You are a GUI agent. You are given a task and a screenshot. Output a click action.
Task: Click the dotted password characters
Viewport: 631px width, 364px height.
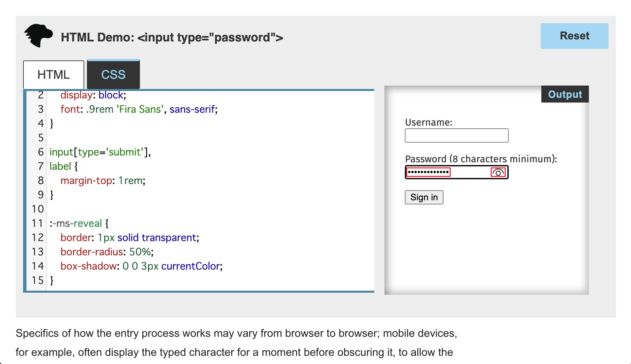pos(428,172)
